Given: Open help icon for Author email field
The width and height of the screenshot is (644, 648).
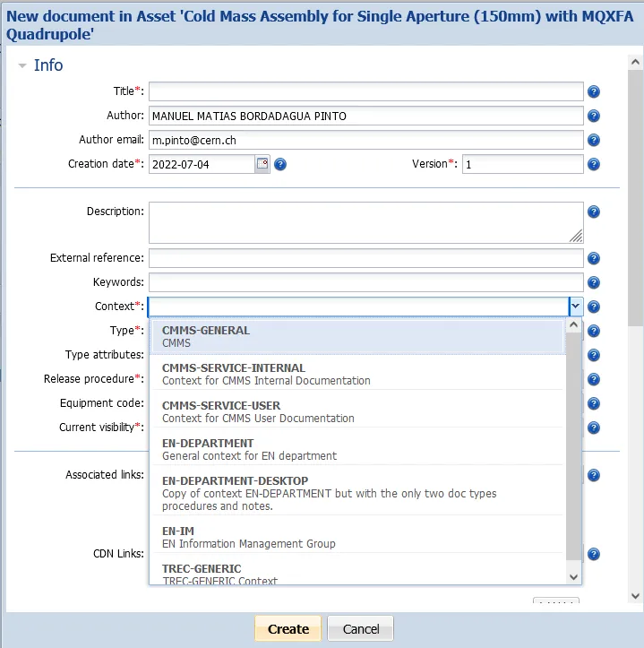Looking at the screenshot, I should (x=593, y=140).
